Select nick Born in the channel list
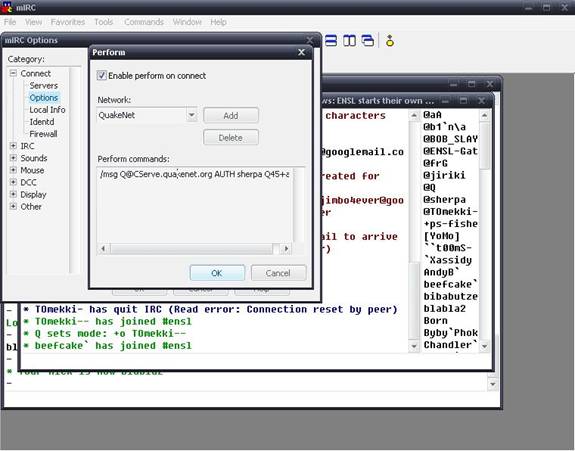Image resolution: width=575 pixels, height=451 pixels. 435,320
